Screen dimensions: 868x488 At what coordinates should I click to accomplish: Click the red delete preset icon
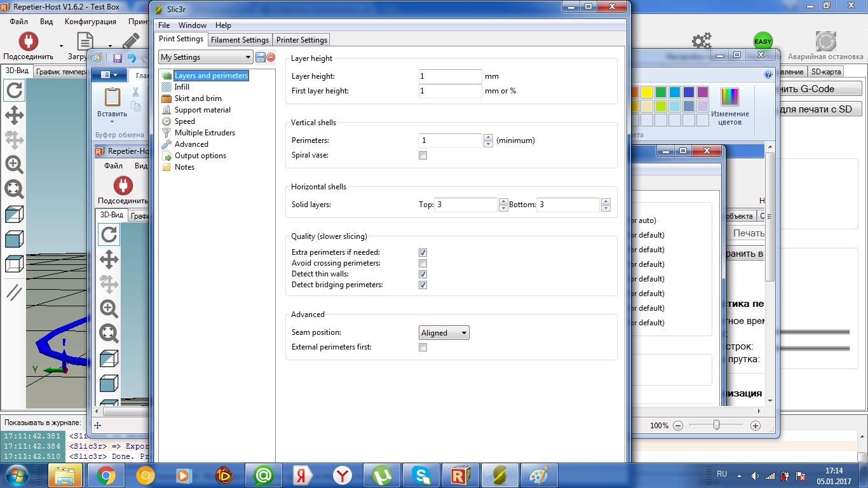(271, 57)
